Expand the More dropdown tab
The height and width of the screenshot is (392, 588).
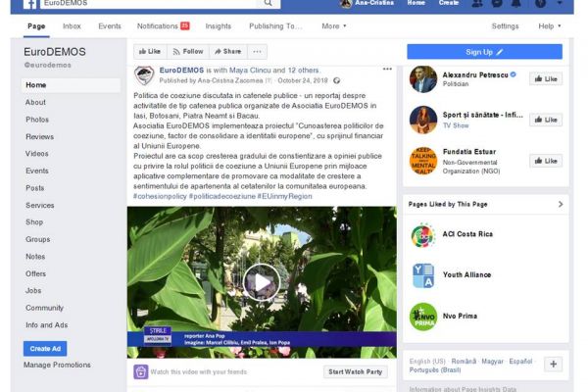(x=334, y=26)
